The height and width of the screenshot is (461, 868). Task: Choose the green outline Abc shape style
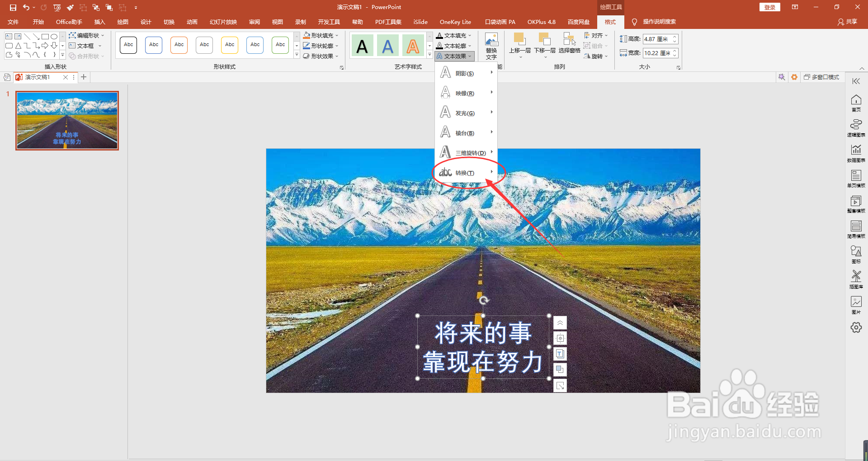click(280, 45)
